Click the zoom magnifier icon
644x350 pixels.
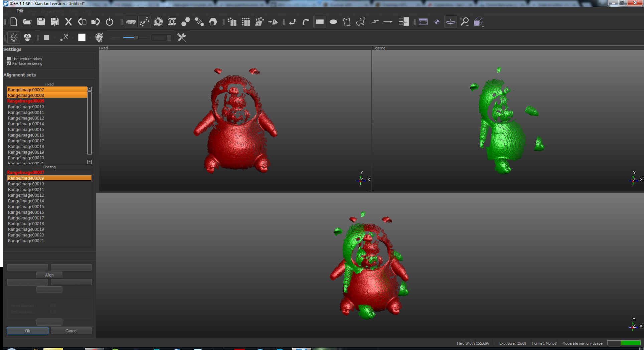coord(464,22)
